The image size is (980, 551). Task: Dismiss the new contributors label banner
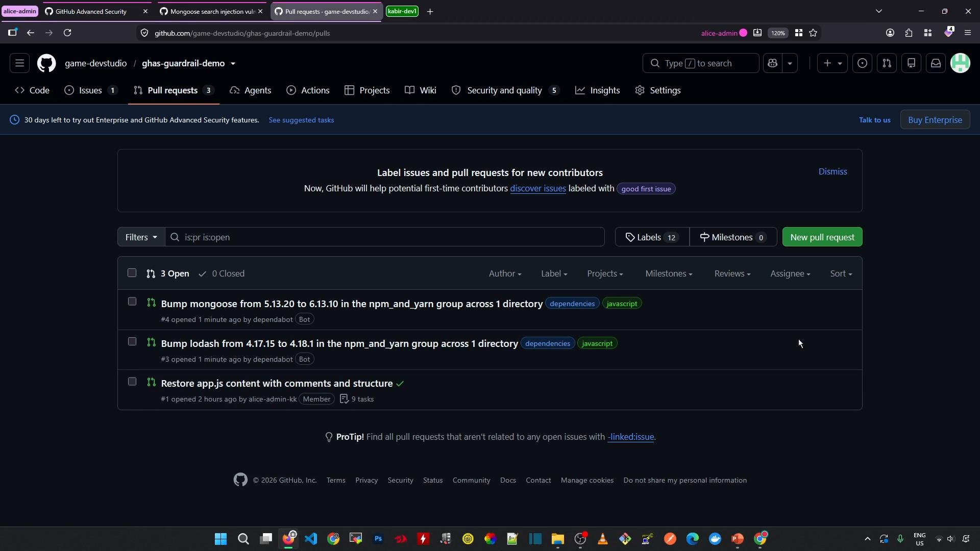pyautogui.click(x=832, y=171)
